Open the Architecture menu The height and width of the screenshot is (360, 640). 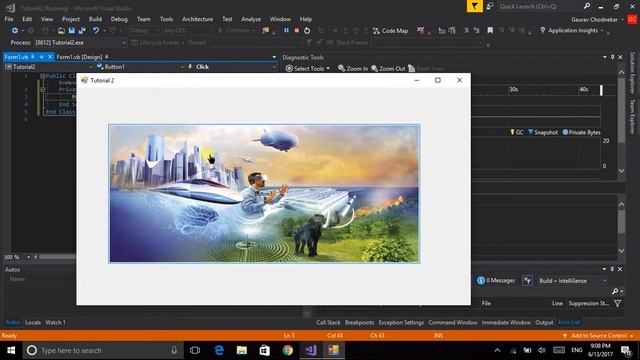(x=198, y=19)
